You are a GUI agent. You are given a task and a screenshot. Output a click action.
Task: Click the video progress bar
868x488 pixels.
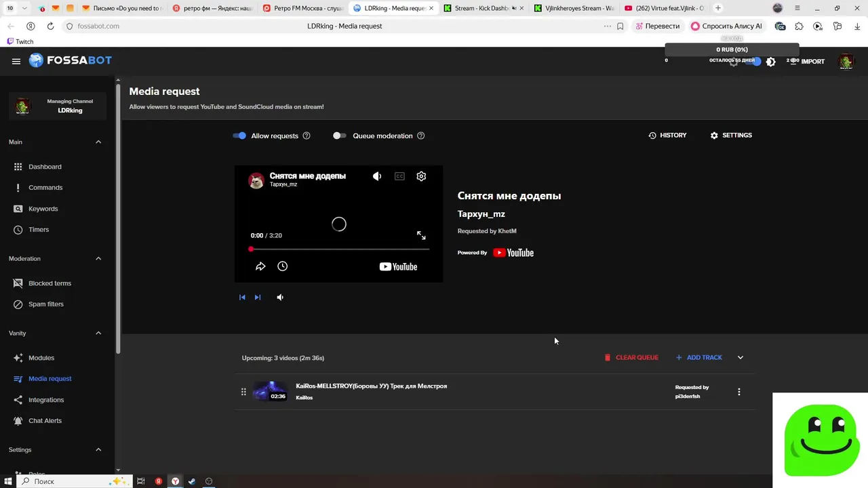point(340,249)
